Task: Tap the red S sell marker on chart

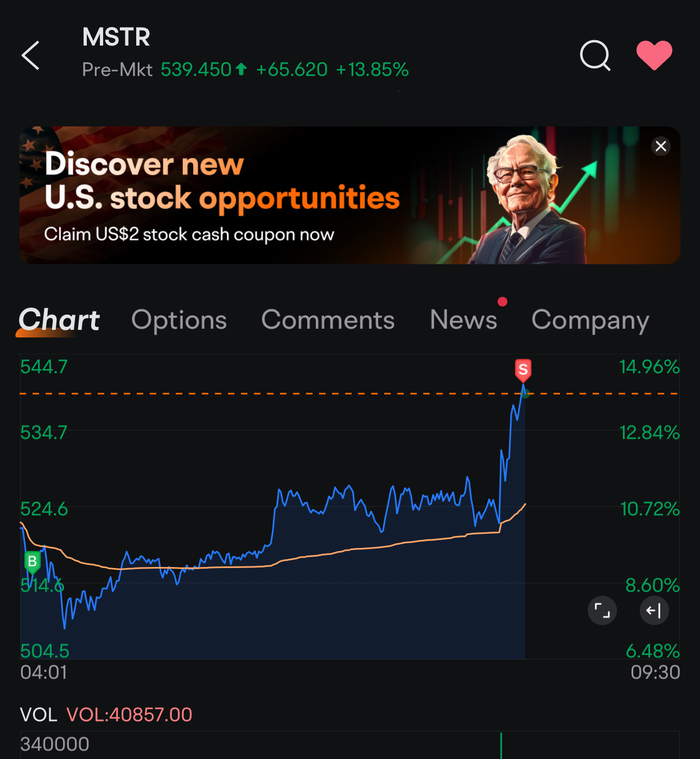Action: pyautogui.click(x=523, y=371)
